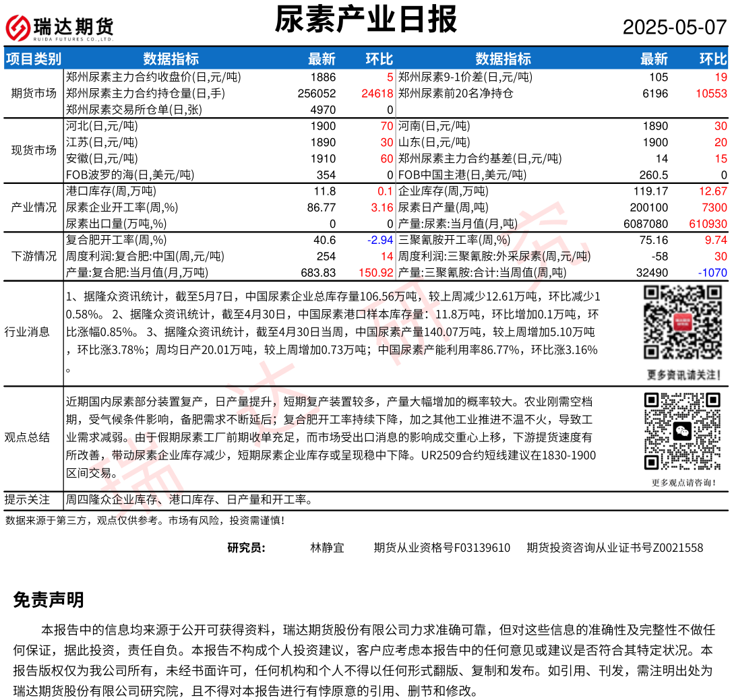
Task: Click the 免责声明 heading
Action: click(49, 600)
